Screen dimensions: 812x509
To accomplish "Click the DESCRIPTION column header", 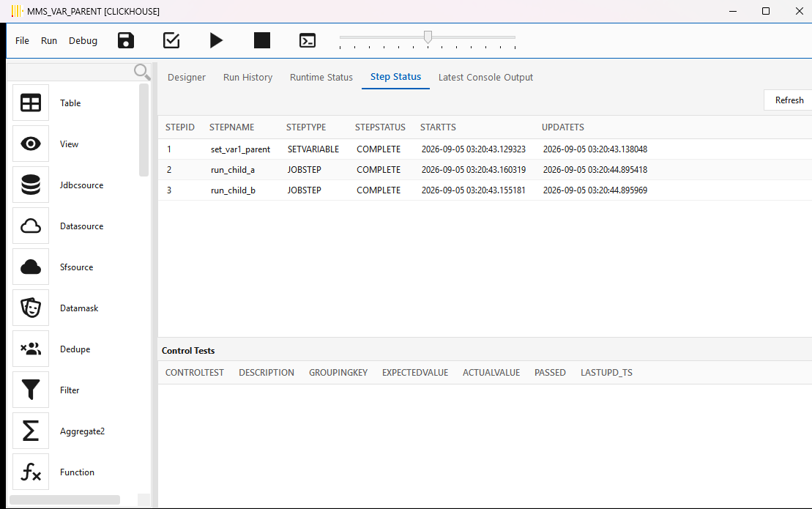I will (267, 373).
